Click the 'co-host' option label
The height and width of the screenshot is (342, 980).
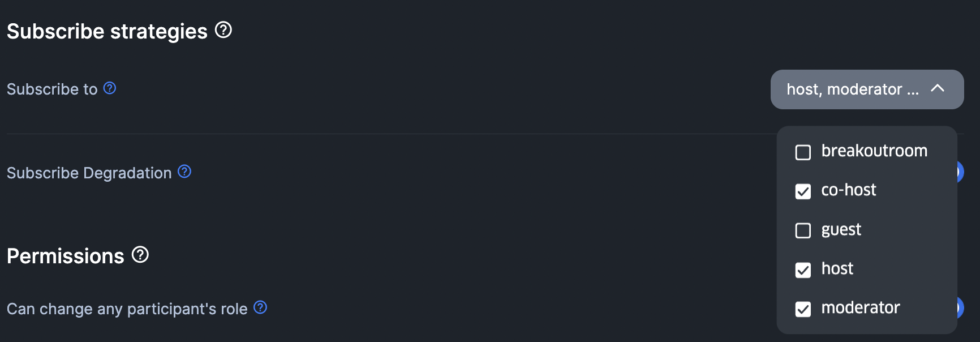point(848,190)
